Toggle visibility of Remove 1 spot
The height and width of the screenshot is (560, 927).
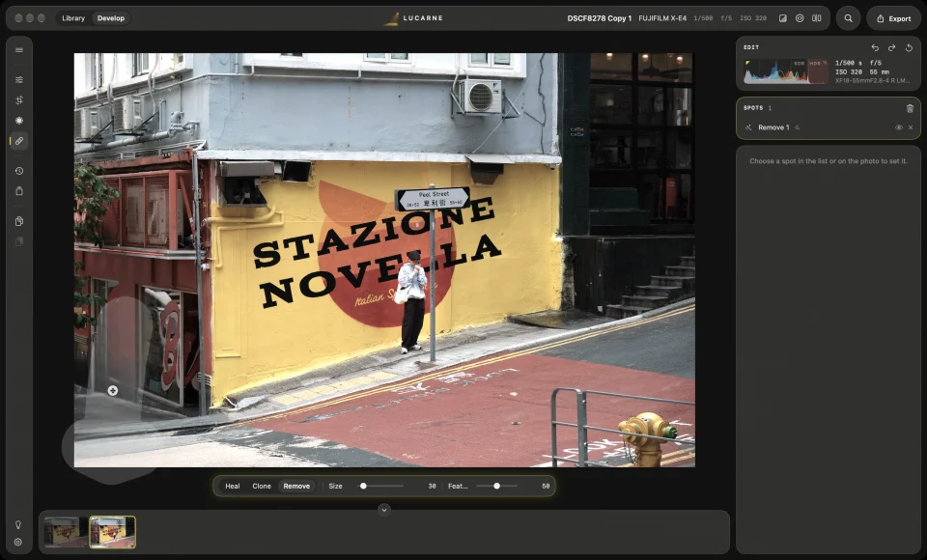point(899,127)
